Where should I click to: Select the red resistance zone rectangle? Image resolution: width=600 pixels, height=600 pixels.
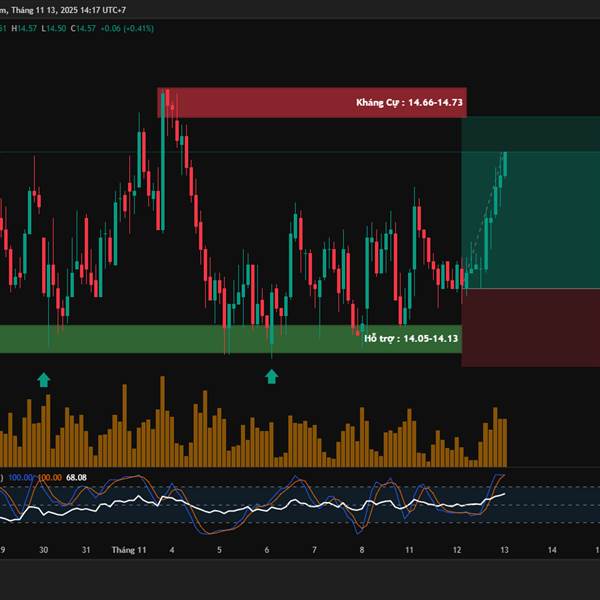[x=312, y=103]
